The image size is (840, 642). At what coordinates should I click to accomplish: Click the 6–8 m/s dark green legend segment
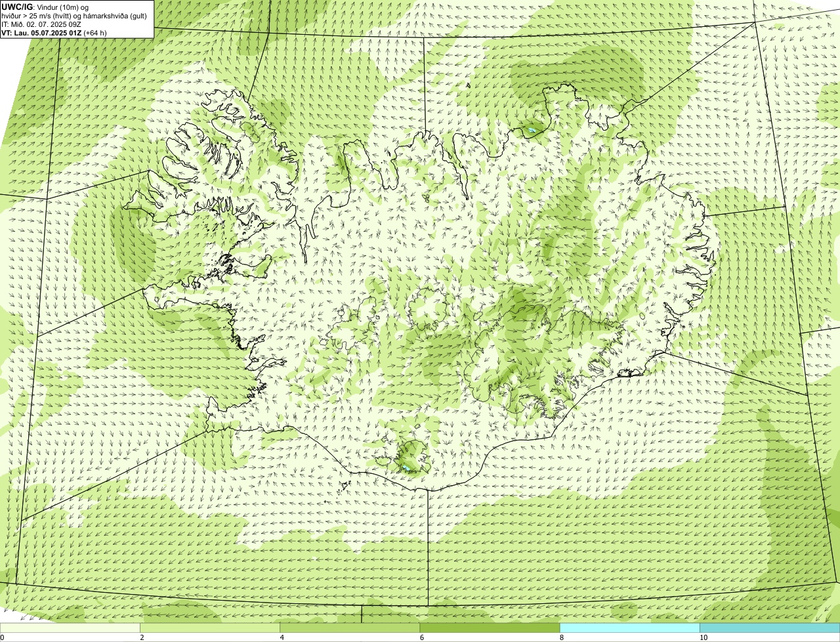490,628
